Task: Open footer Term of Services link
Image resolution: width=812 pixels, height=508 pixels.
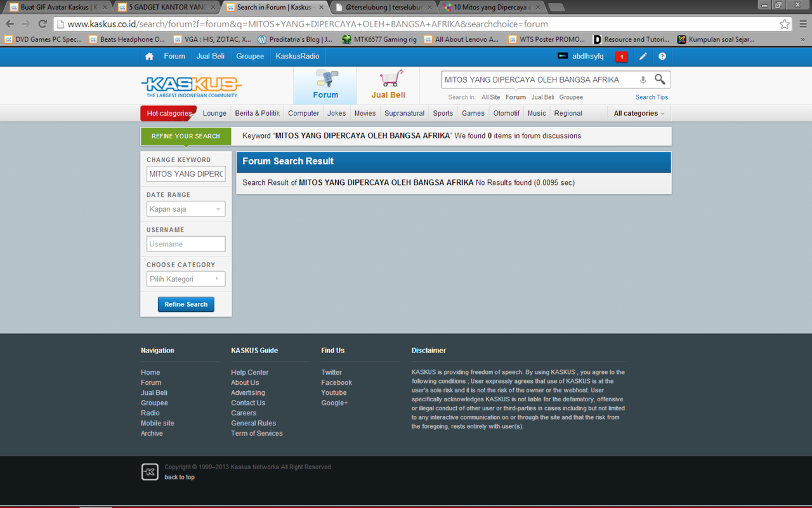Action: pos(257,434)
